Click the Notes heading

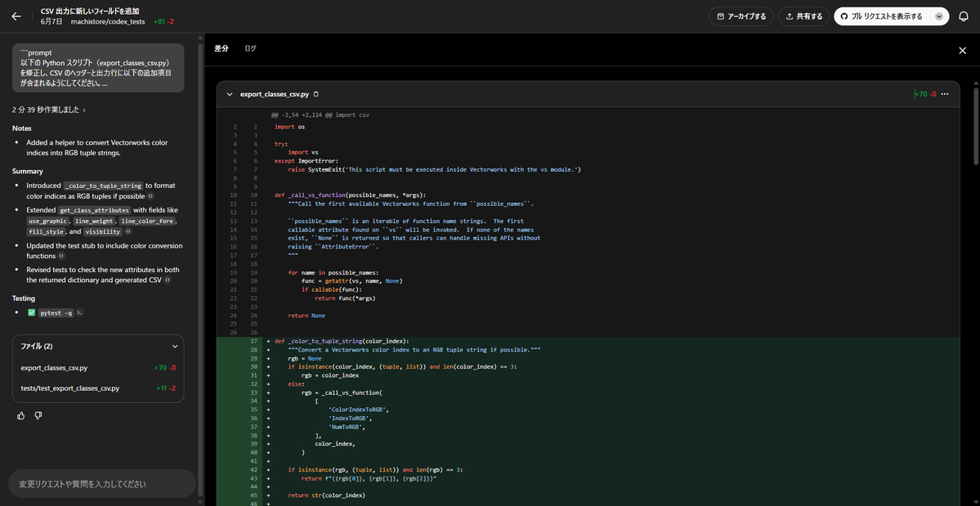click(x=21, y=128)
